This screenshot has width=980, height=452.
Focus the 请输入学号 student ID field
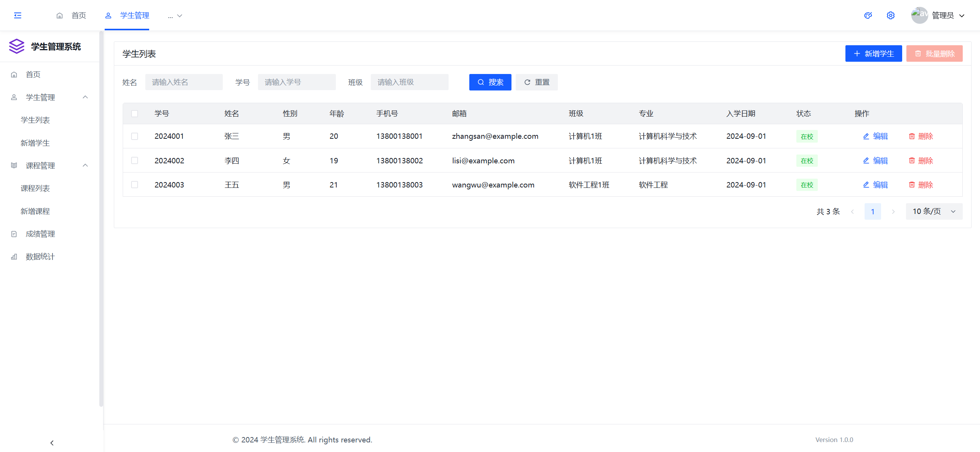[x=297, y=82]
